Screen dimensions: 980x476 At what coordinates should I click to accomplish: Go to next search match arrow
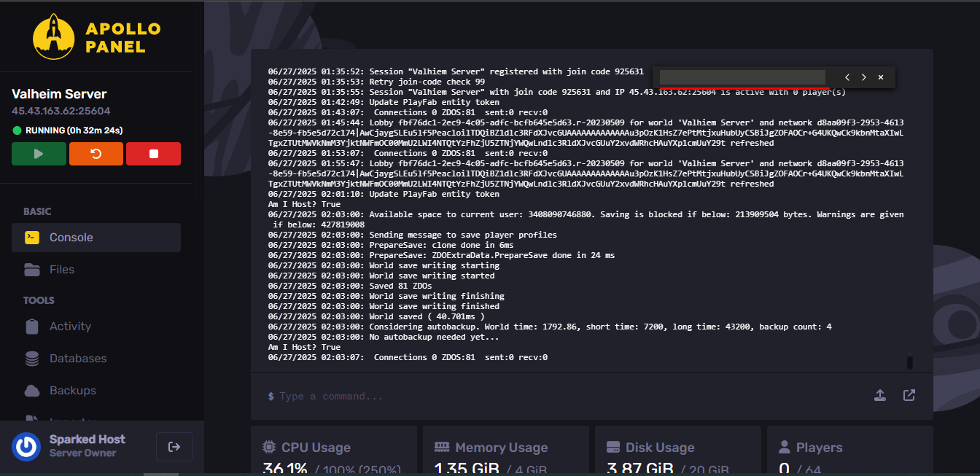(864, 77)
